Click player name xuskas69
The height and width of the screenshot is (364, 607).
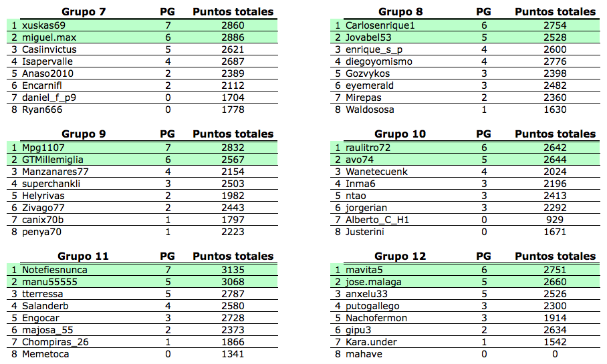44,25
